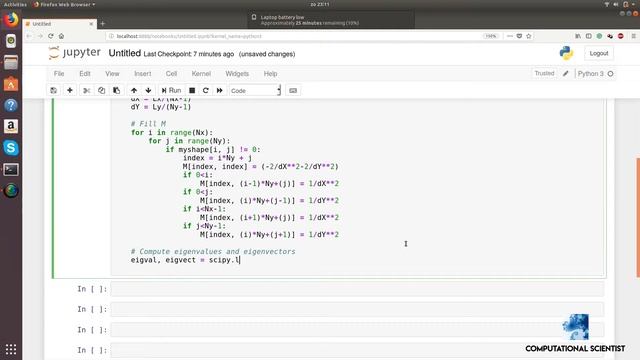Click the 'for i in range(Nx):' line

172,132
